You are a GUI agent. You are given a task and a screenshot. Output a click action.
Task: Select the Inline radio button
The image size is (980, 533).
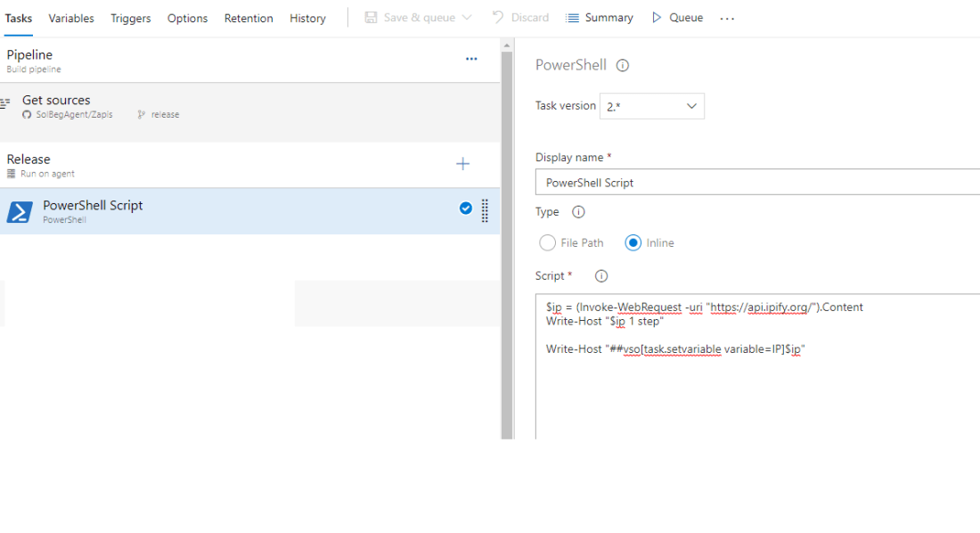click(633, 242)
